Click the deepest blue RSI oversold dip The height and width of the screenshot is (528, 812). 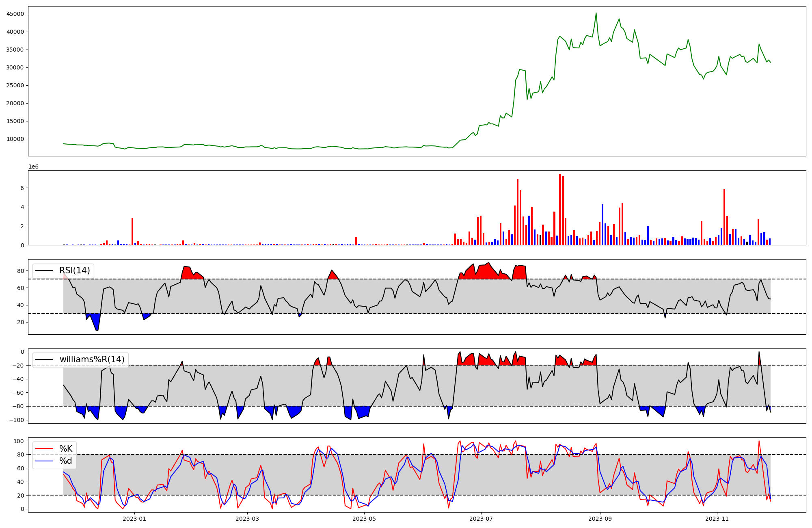(97, 325)
